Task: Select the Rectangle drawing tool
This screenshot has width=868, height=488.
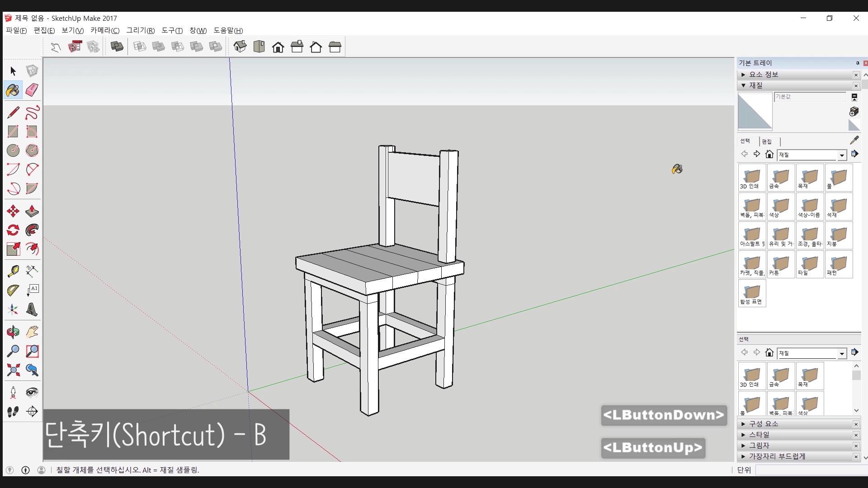Action: 13,131
